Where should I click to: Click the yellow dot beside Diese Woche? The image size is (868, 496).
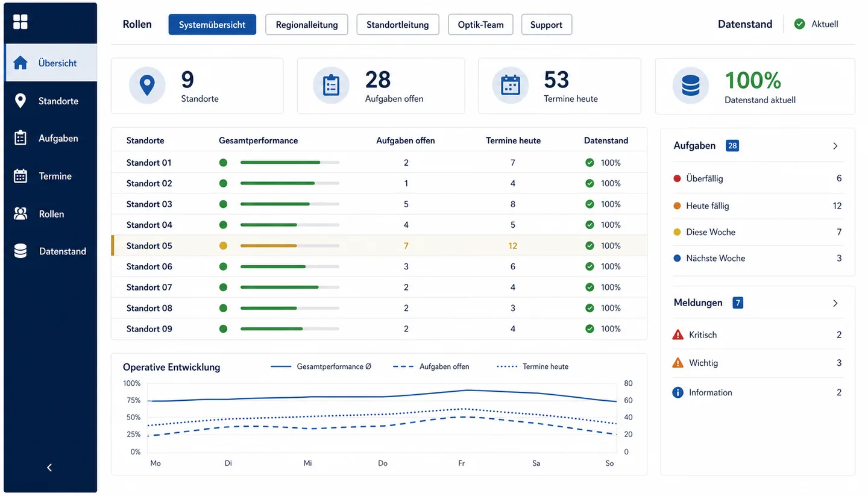coord(677,232)
